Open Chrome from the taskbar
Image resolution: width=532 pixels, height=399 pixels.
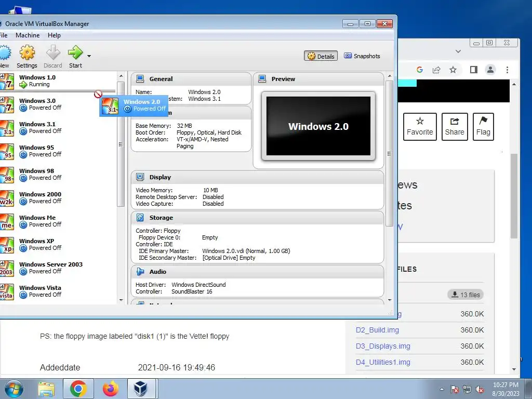click(x=78, y=389)
